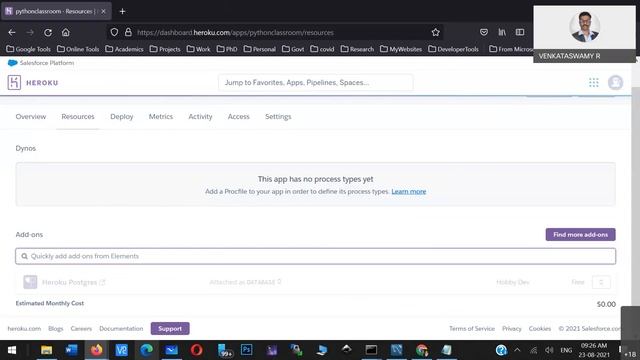Open the Google Tools bookmark folder
640x360 pixels.
(x=29, y=49)
